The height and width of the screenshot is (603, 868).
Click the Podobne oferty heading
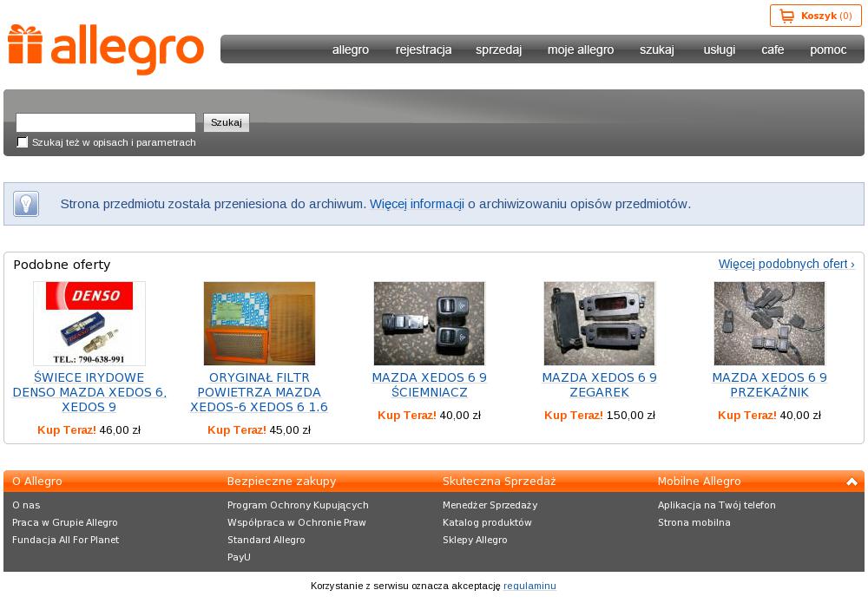(x=62, y=265)
